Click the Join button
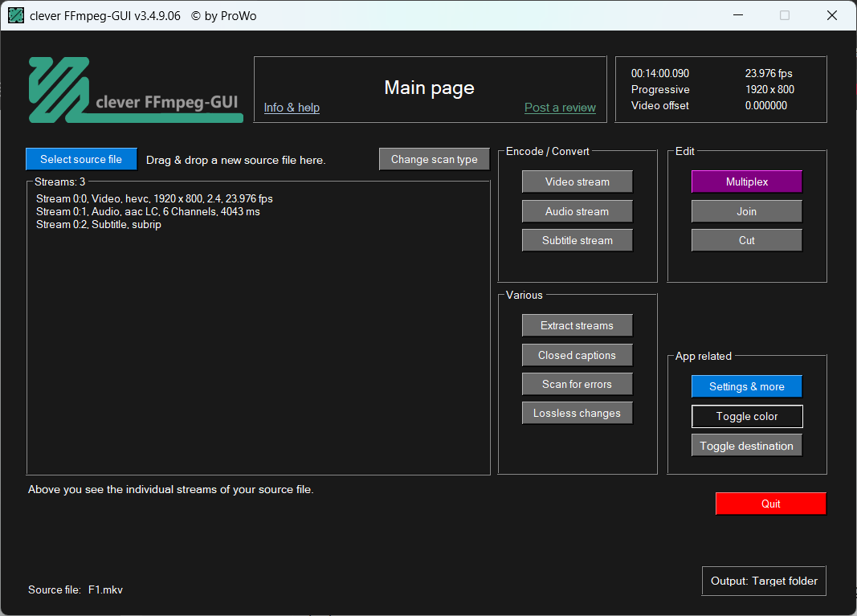 click(x=747, y=211)
